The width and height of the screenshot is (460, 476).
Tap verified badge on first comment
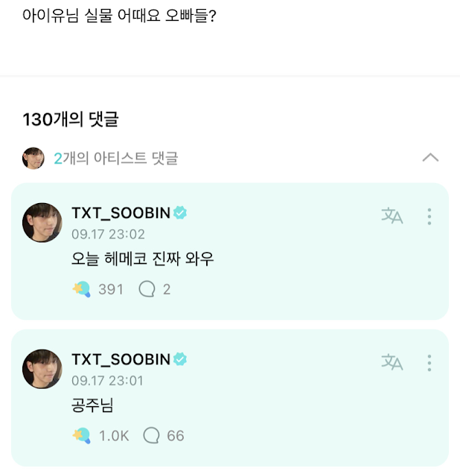click(x=180, y=213)
